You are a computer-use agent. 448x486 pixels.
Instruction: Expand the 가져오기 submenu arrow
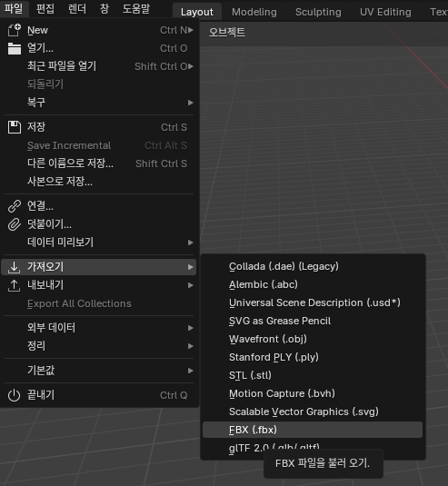tap(191, 267)
